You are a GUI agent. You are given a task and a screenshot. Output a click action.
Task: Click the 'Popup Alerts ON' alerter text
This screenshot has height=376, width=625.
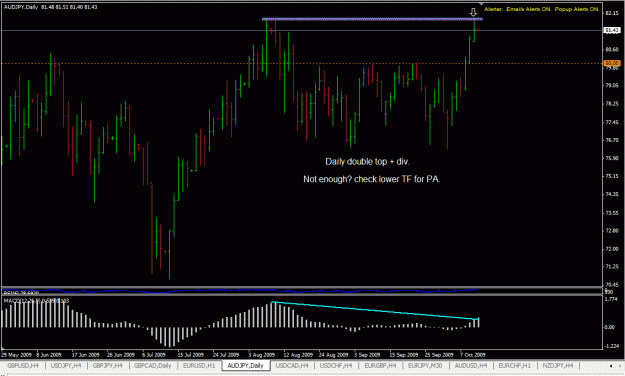(576, 9)
